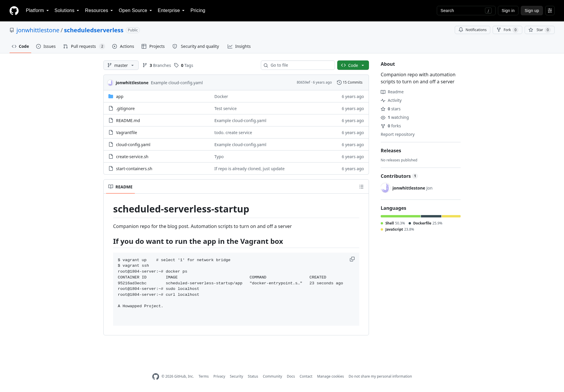The image size is (564, 392).
Task: Click the Notifications bell button
Action: (472, 30)
